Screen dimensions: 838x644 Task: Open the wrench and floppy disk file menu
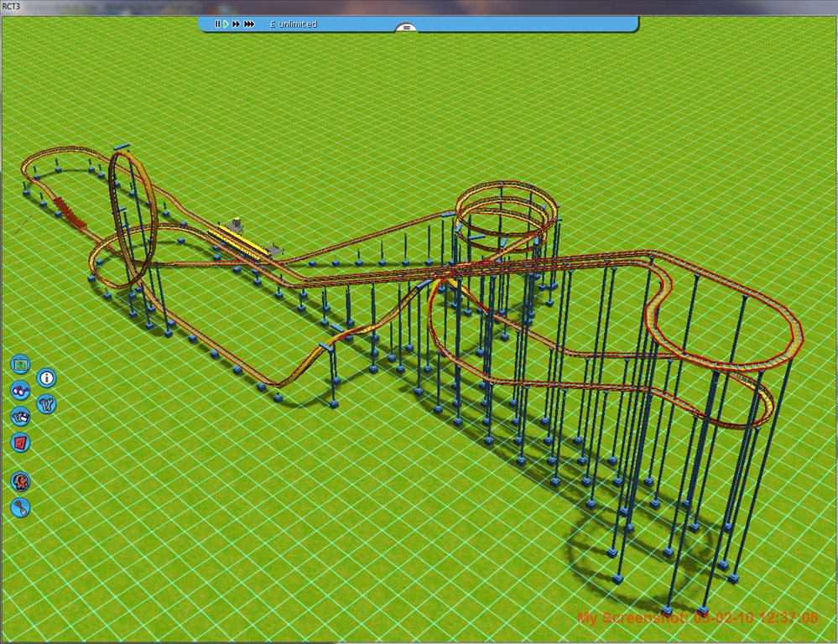click(21, 416)
